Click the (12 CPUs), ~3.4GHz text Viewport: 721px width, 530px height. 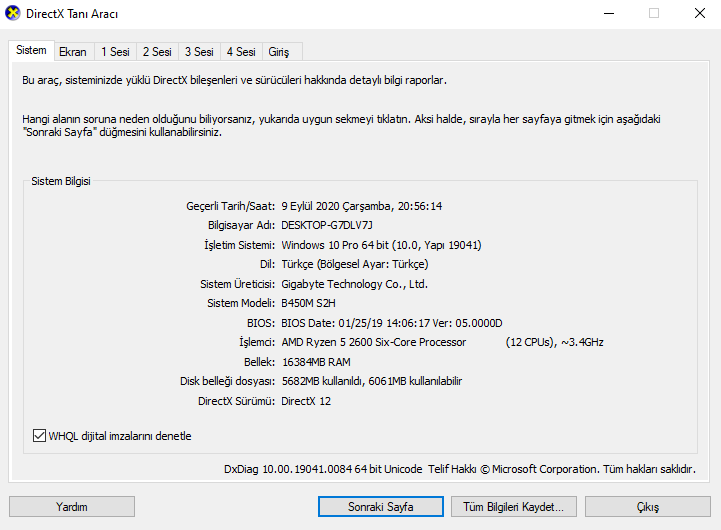555,342
